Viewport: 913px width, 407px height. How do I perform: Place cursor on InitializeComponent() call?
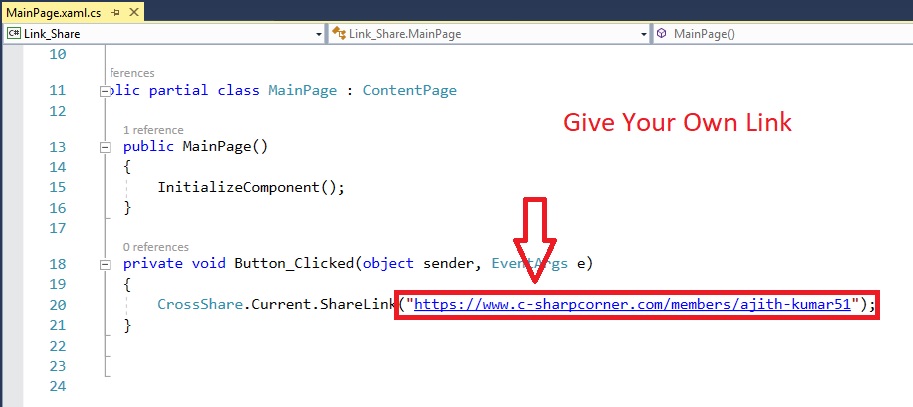[x=251, y=187]
